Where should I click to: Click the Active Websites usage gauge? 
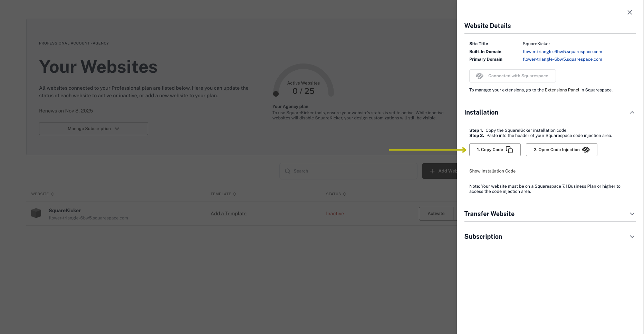coord(304,80)
